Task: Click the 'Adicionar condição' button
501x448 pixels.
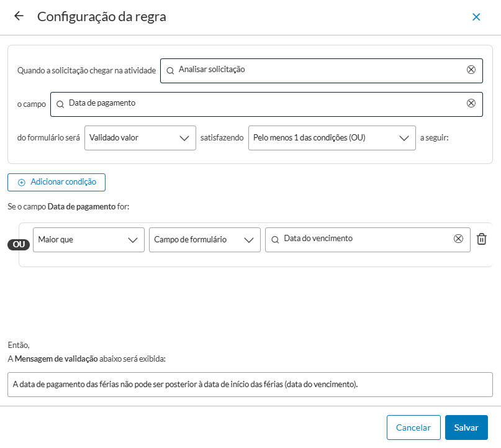Action: click(x=56, y=182)
